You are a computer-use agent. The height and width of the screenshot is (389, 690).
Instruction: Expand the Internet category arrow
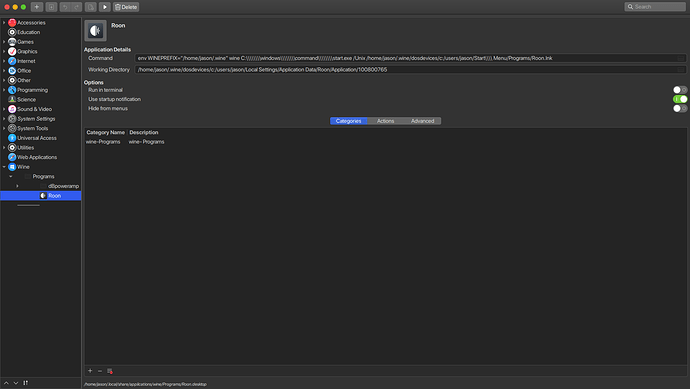(x=4, y=61)
